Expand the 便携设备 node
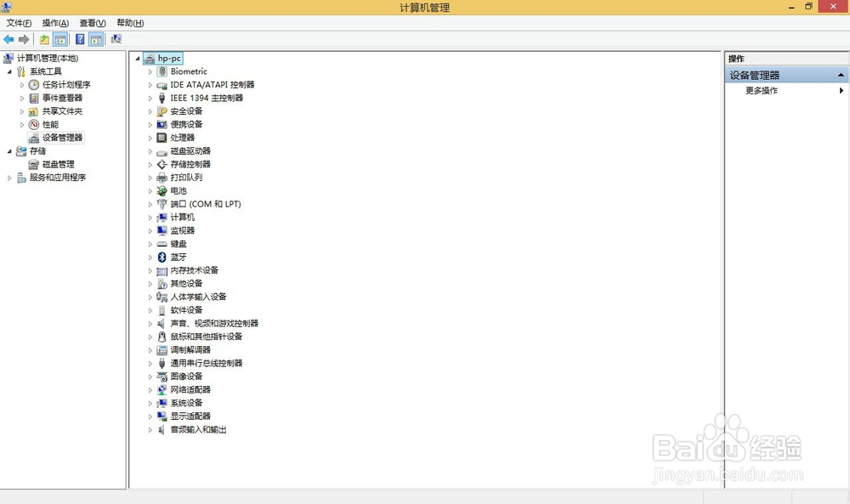 pos(150,125)
